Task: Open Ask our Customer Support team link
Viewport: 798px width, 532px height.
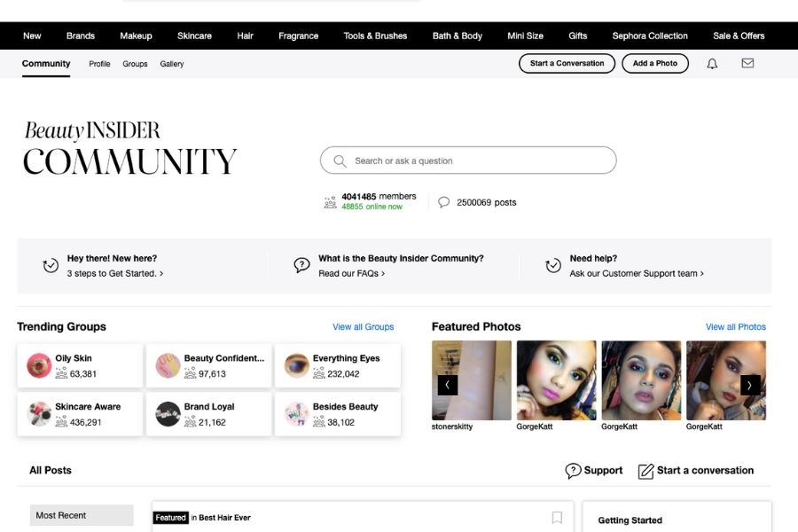Action: [637, 273]
